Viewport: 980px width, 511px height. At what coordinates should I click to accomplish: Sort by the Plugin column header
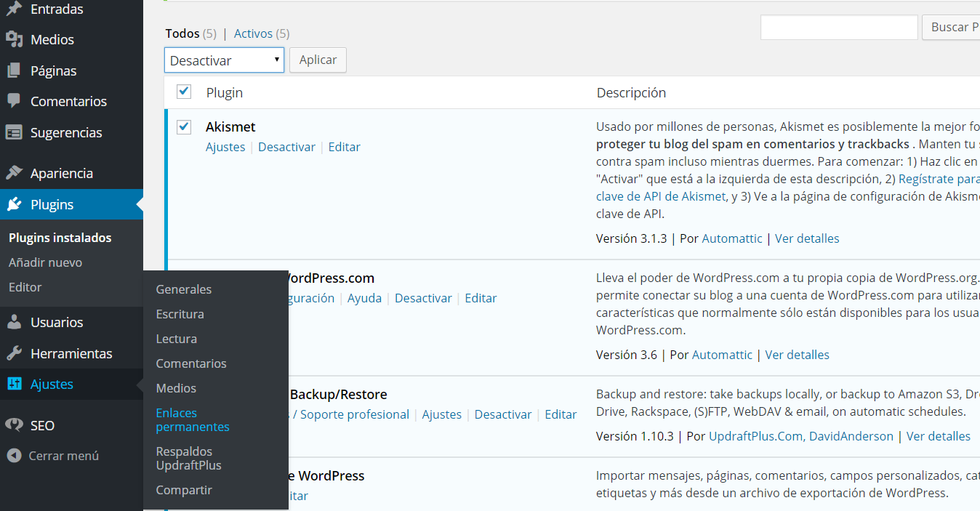click(x=225, y=92)
